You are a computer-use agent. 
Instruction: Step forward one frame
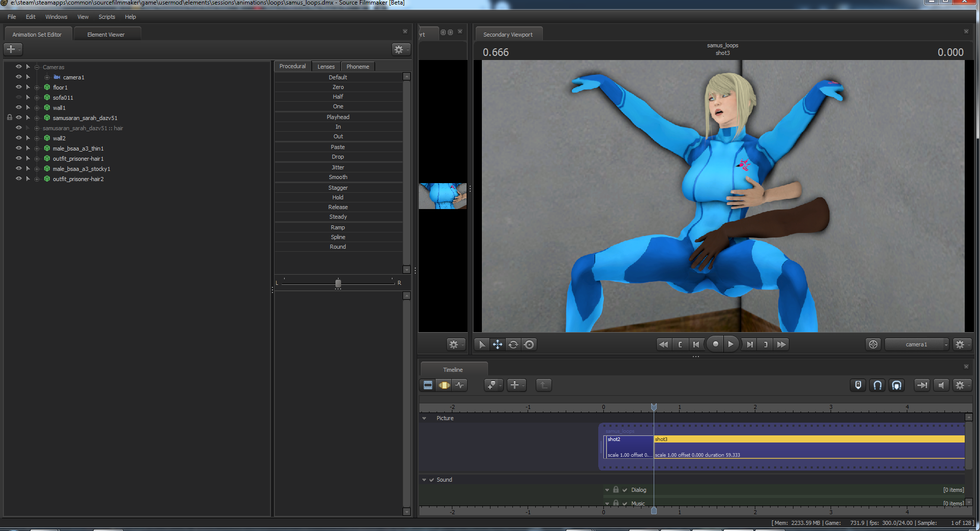750,344
